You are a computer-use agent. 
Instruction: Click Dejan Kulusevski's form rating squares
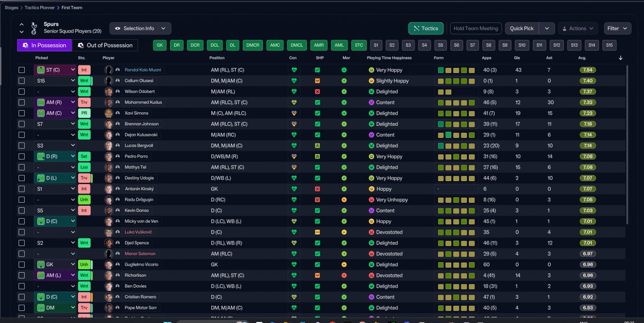[x=456, y=135]
